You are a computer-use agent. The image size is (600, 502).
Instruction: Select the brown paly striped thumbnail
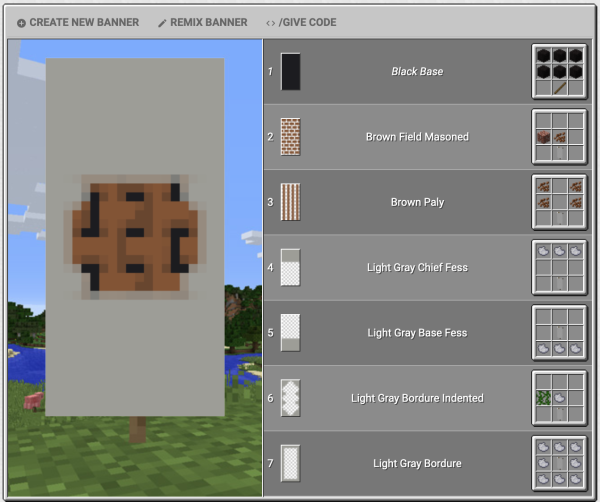click(290, 202)
